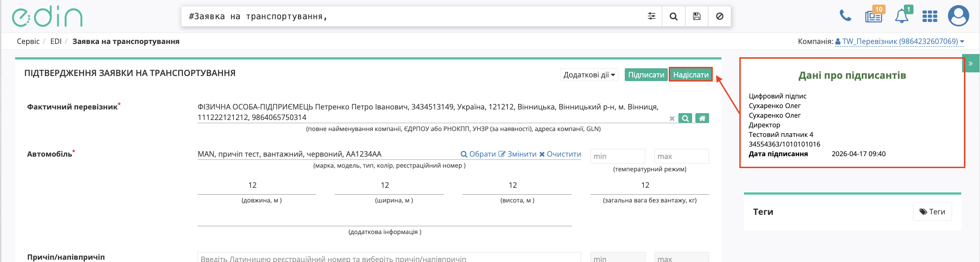
Task: Go to Сервіс breadcrumb
Action: pyautogui.click(x=28, y=42)
